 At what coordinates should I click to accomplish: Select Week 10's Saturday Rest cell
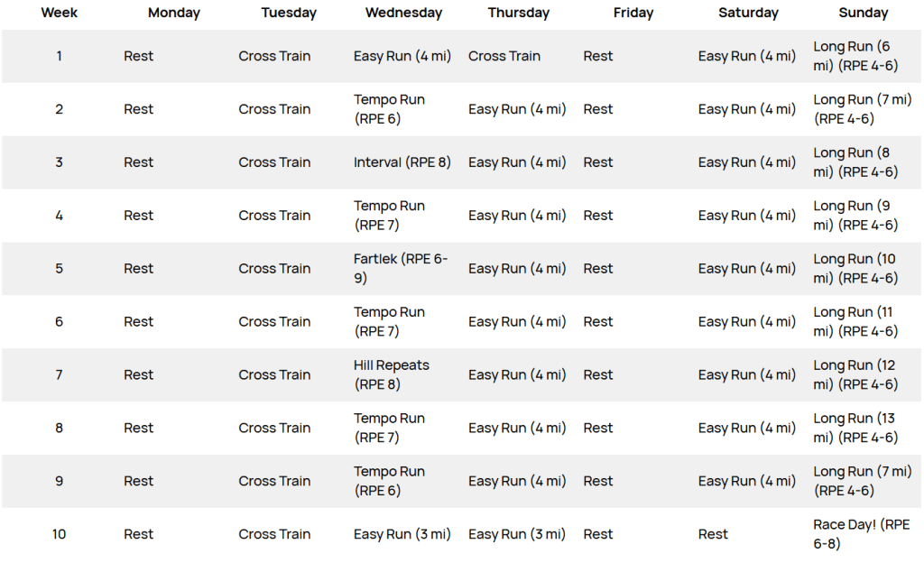712,534
